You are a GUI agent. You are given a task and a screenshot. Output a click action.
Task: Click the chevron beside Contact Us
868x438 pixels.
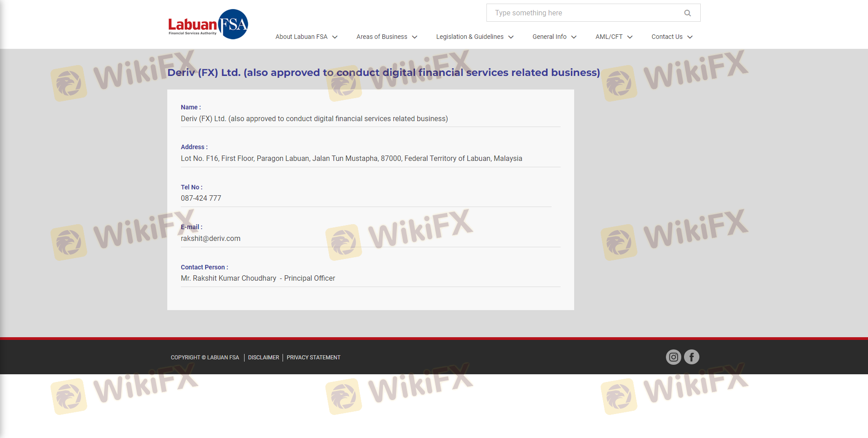pos(690,37)
